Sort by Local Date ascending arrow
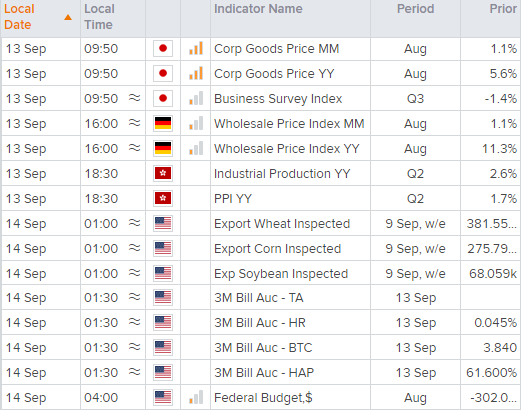The width and height of the screenshot is (521, 410). point(68,17)
